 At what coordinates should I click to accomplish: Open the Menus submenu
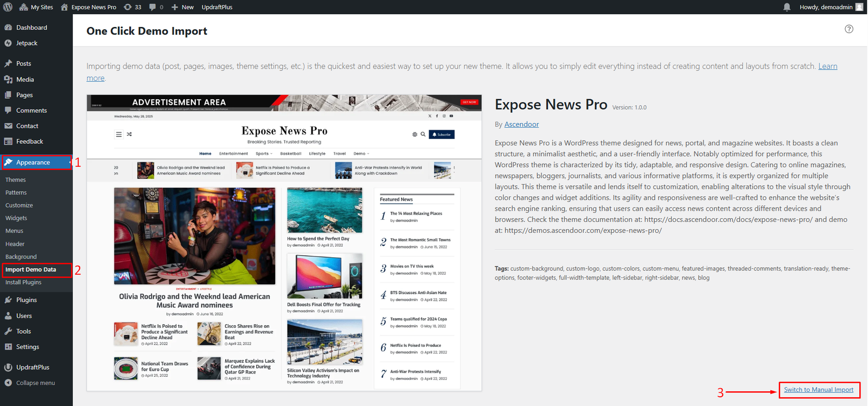(x=14, y=231)
